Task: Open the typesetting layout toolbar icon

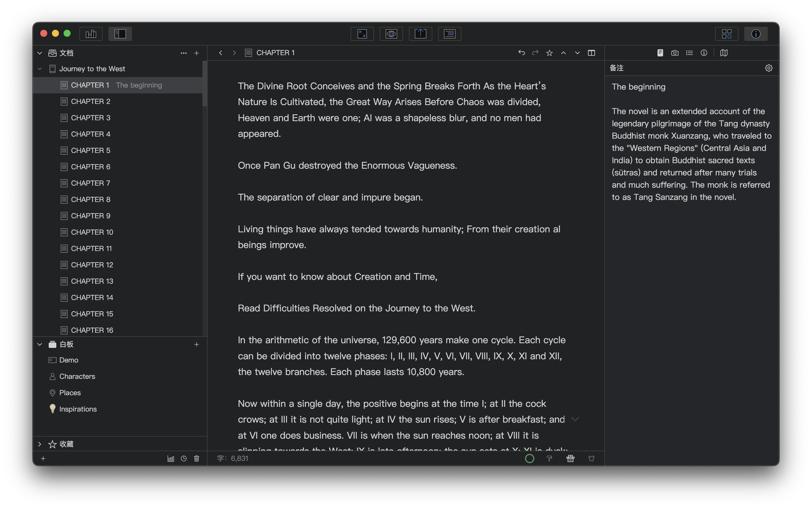Action: tap(449, 34)
